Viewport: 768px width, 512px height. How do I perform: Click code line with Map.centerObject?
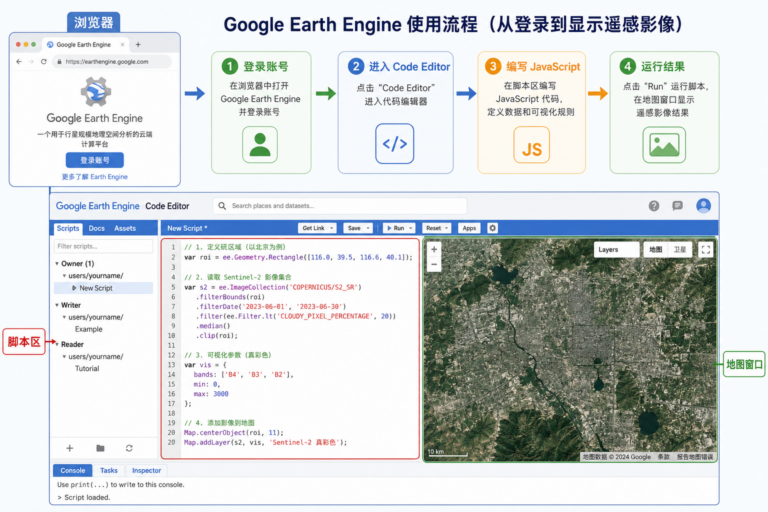(x=234, y=433)
